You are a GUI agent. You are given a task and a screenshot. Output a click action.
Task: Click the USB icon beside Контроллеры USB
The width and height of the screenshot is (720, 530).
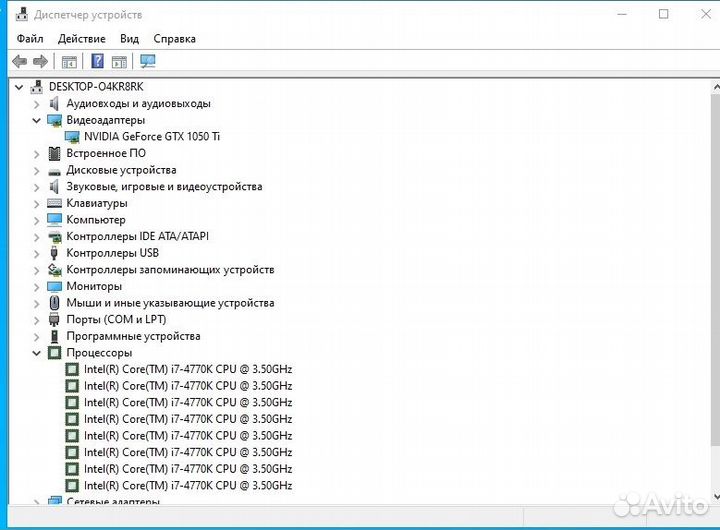[55, 253]
